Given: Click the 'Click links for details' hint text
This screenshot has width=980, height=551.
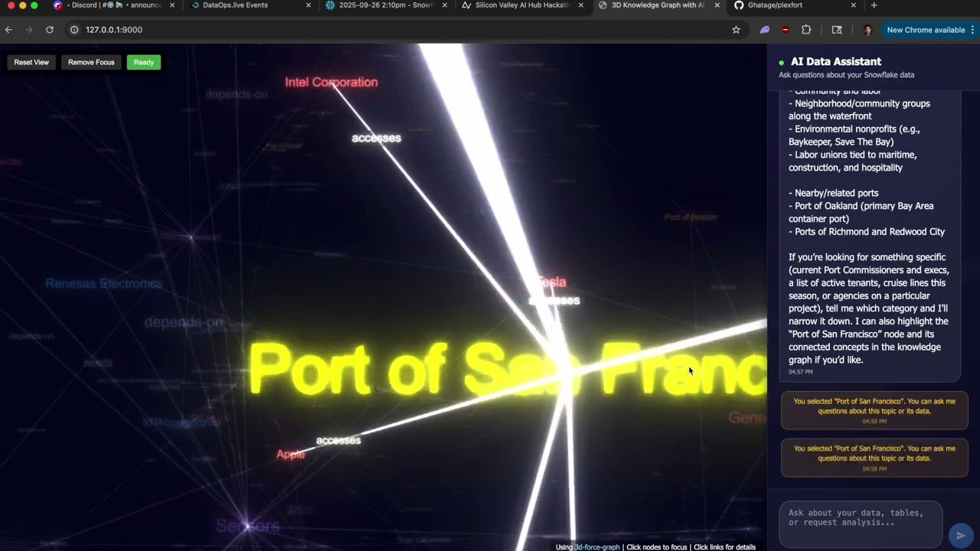Looking at the screenshot, I should pos(724,547).
